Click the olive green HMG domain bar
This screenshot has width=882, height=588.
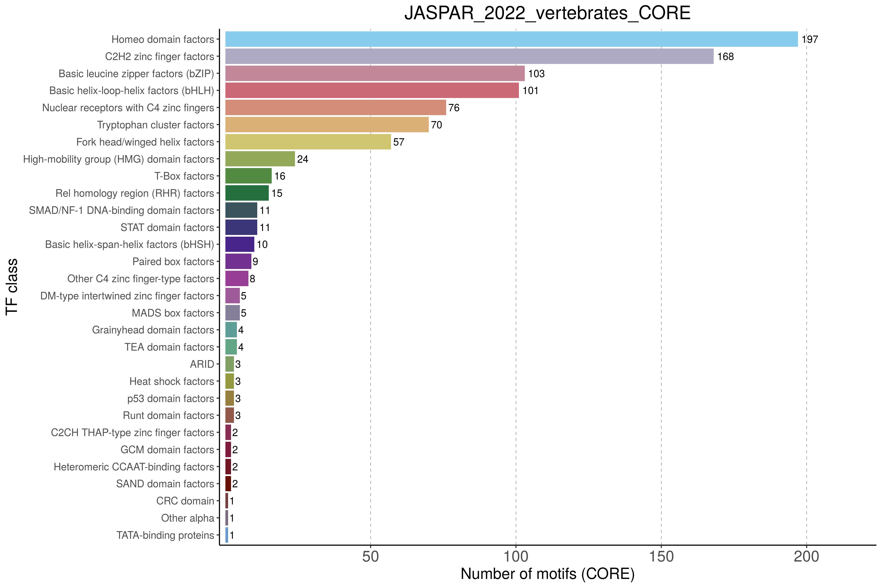coord(260,159)
